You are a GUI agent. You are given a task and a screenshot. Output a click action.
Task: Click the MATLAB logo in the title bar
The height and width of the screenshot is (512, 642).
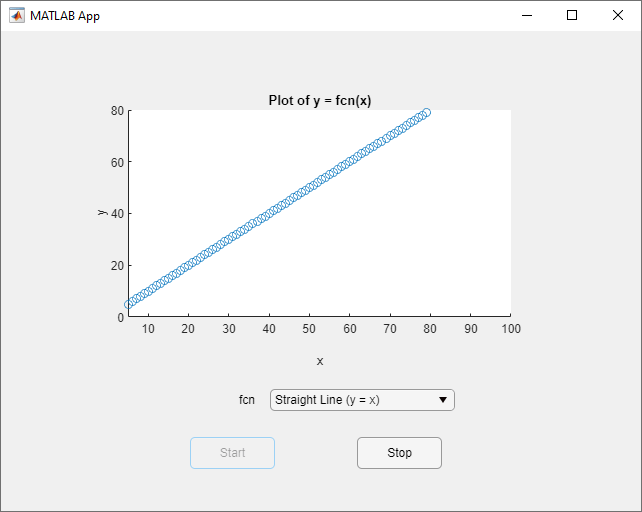pos(17,16)
